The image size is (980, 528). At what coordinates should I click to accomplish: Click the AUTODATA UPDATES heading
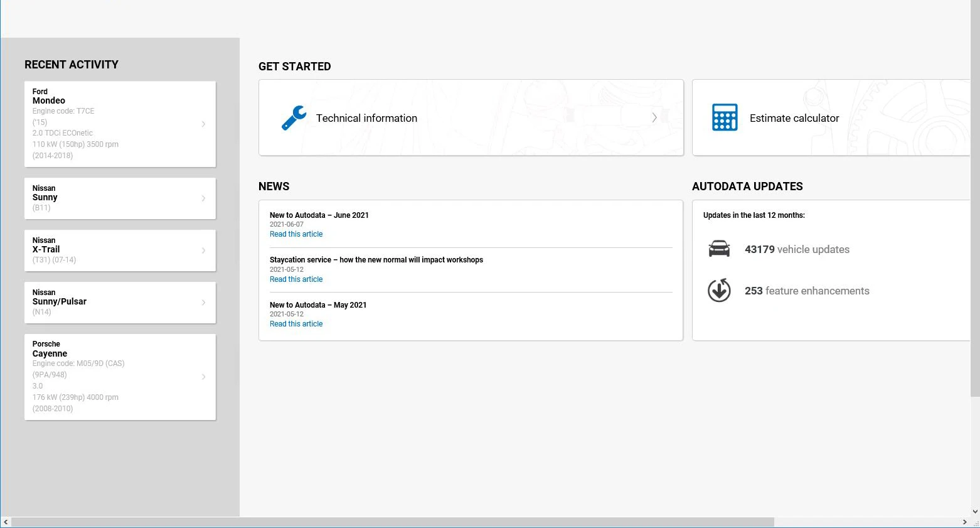(747, 186)
